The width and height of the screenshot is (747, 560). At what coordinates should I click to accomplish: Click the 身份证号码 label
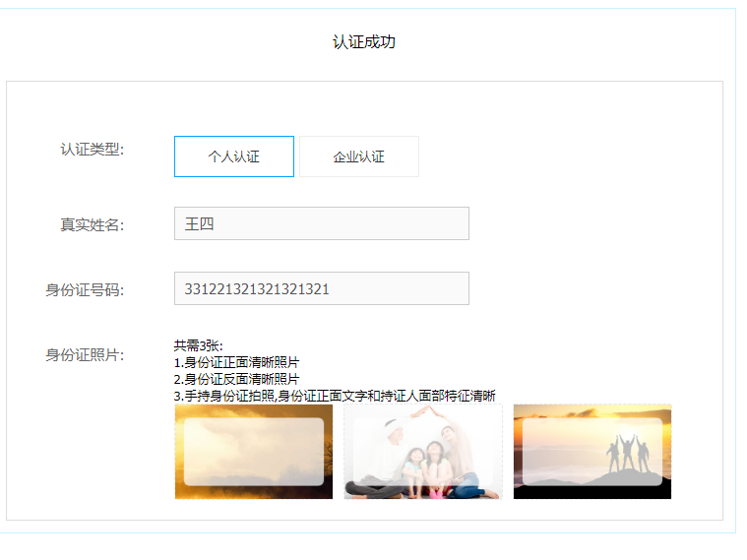[x=85, y=289]
